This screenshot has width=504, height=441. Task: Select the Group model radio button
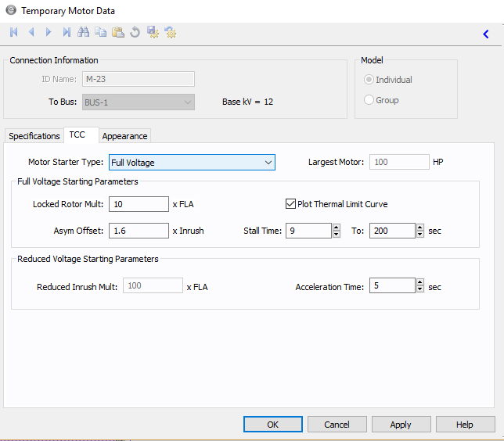coord(369,100)
